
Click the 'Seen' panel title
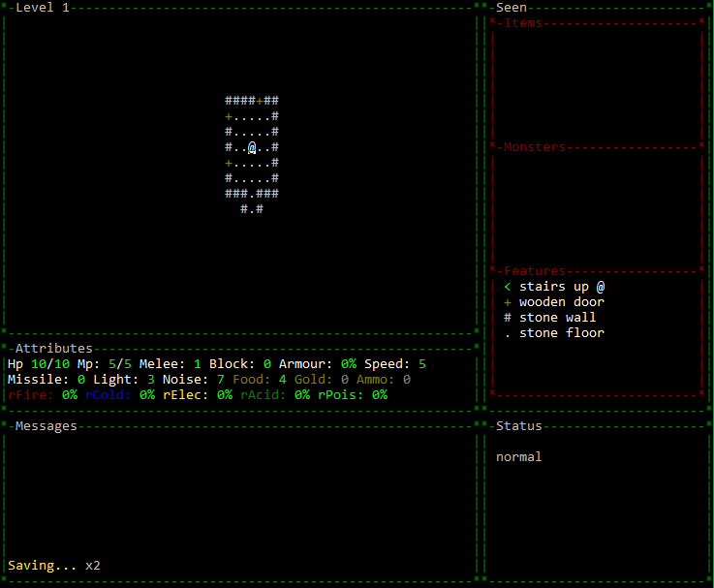point(511,8)
